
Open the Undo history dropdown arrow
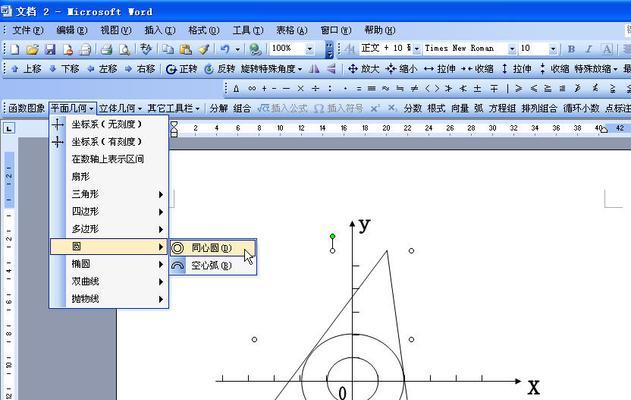pyautogui.click(x=238, y=49)
